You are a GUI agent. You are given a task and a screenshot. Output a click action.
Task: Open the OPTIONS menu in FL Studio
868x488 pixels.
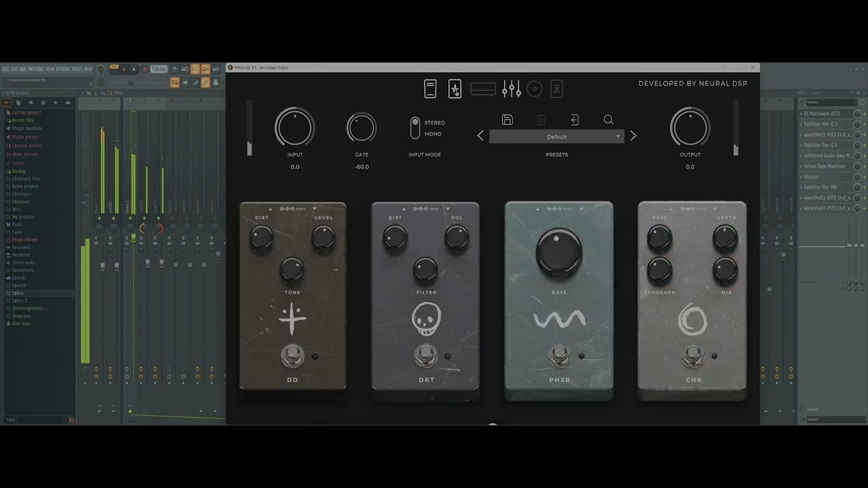coord(63,69)
